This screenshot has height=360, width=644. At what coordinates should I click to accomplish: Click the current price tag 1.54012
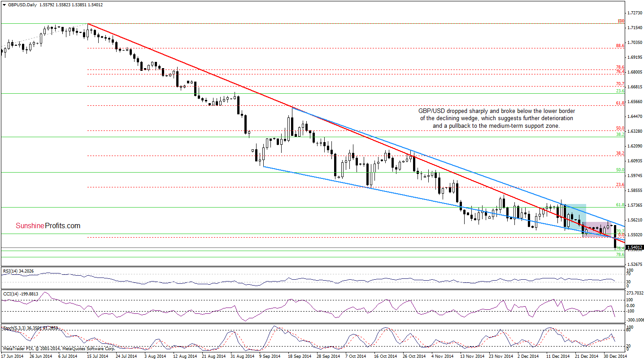(x=635, y=247)
